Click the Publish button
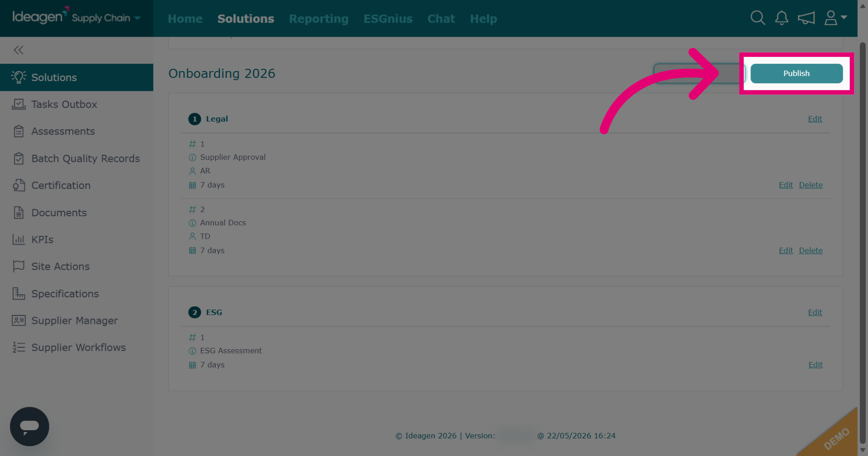The image size is (868, 456). pyautogui.click(x=797, y=73)
